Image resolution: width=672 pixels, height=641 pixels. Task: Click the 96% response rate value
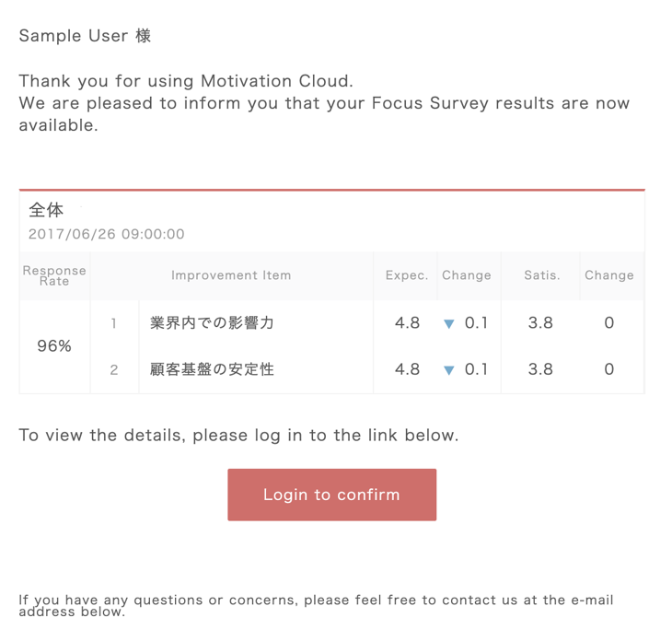(54, 346)
